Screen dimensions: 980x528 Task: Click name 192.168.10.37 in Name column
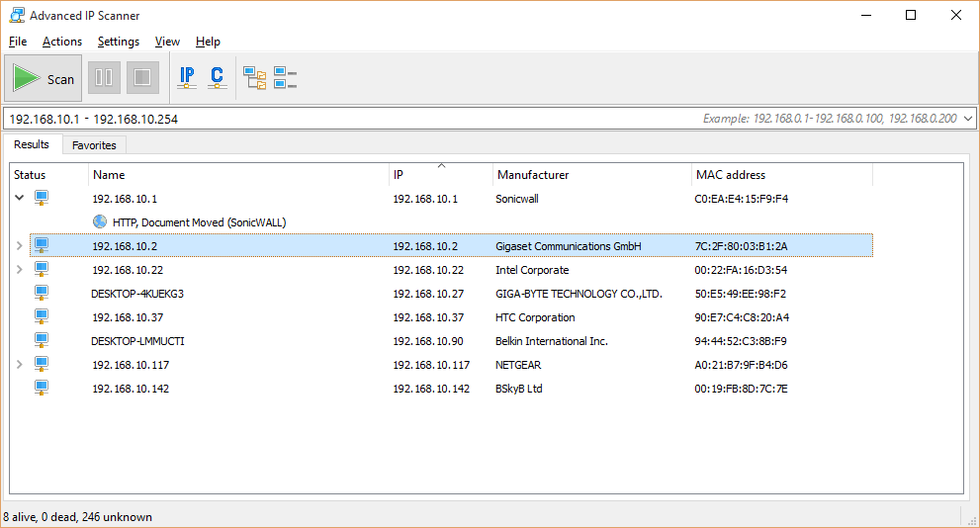pos(128,317)
